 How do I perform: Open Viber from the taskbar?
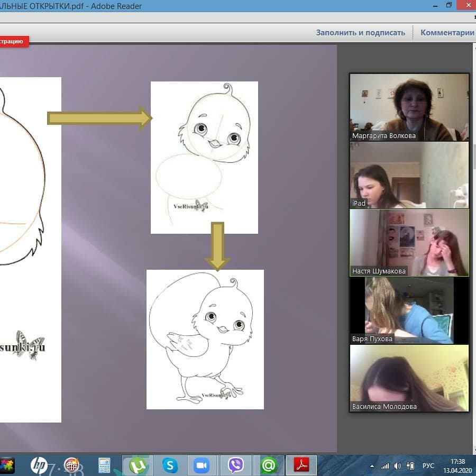click(x=235, y=465)
